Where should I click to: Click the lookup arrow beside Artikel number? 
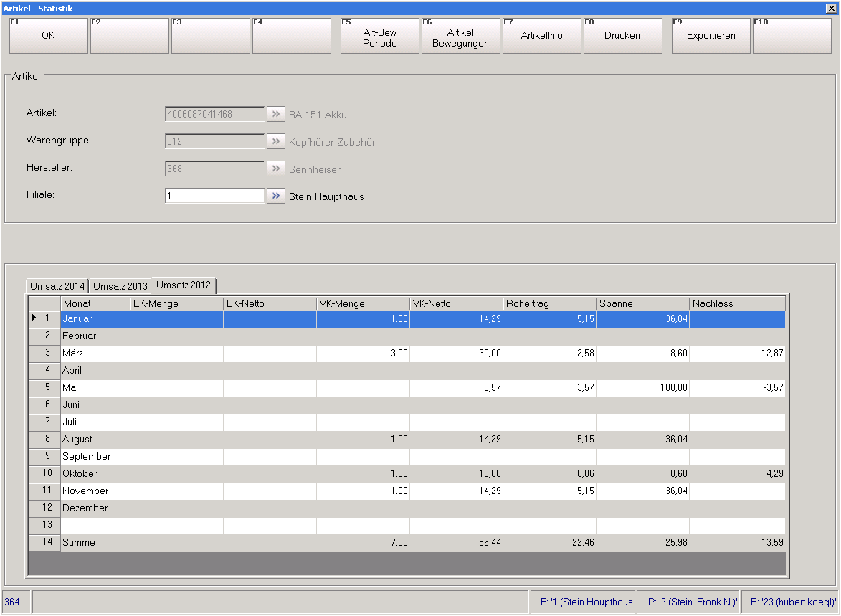[x=275, y=114]
